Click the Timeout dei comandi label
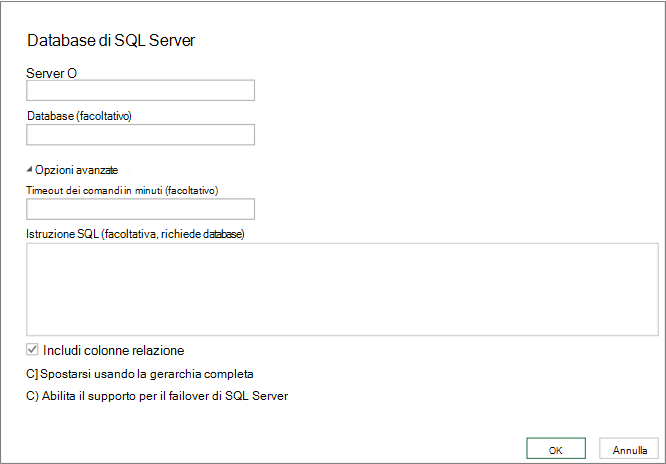Image resolution: width=666 pixels, height=464 pixels. tap(122, 190)
